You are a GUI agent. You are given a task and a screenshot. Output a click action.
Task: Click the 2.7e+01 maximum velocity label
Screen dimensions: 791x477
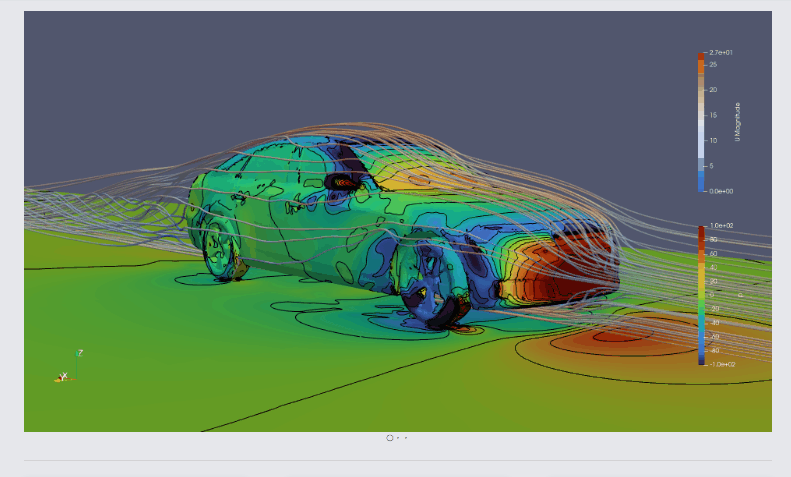(718, 52)
